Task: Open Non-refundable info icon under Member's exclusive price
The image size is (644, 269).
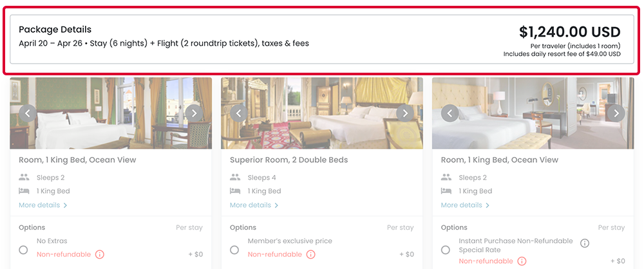Action: pos(311,255)
